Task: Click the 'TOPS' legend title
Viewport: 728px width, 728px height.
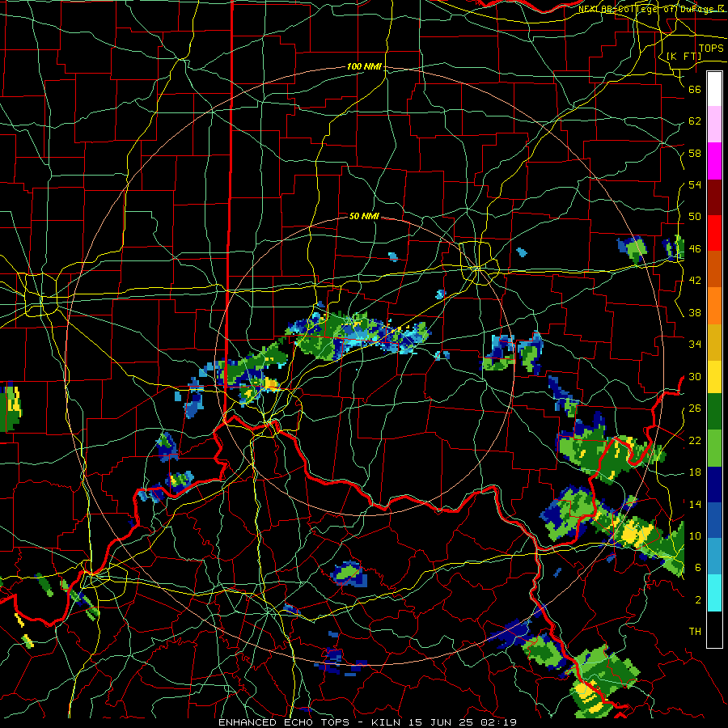Action: click(711, 49)
